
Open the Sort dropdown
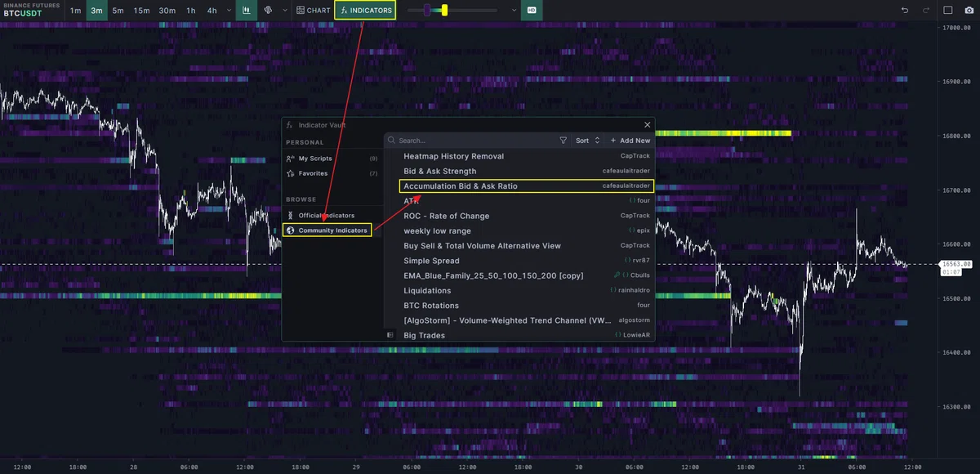[587, 141]
